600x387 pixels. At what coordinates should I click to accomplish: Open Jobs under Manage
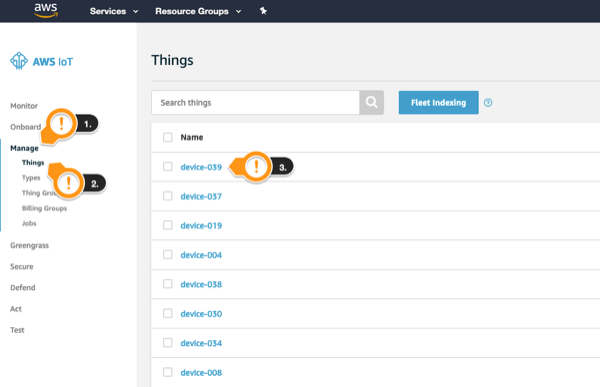[29, 223]
